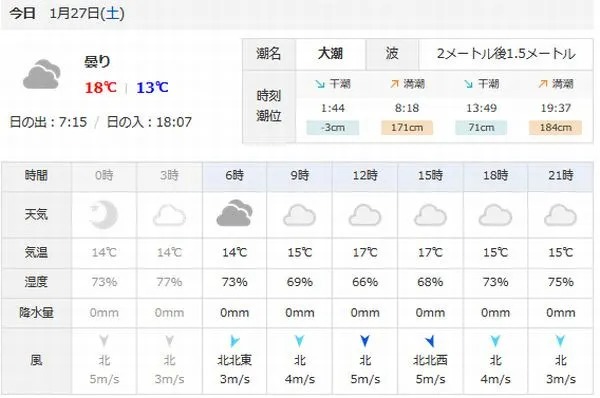Screen dimensions: 600x398
Task: Click the dark blue wind arrow at 12時
Action: (x=365, y=340)
